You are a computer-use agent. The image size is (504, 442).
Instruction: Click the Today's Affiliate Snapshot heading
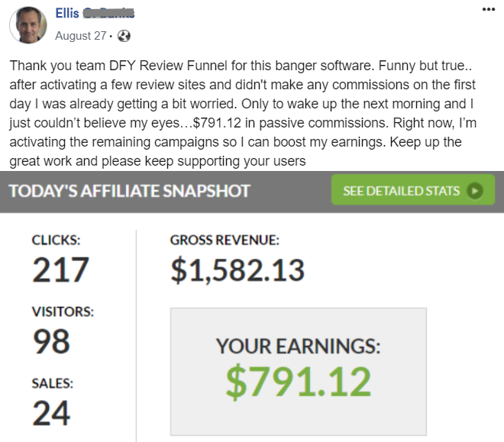point(130,190)
